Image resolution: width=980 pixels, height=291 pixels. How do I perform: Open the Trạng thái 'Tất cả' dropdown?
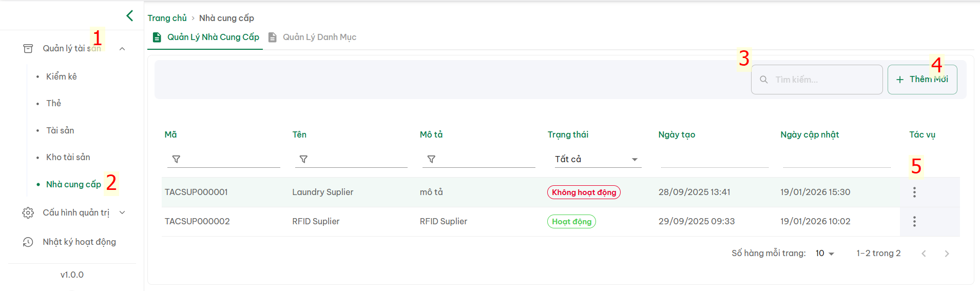coord(598,160)
